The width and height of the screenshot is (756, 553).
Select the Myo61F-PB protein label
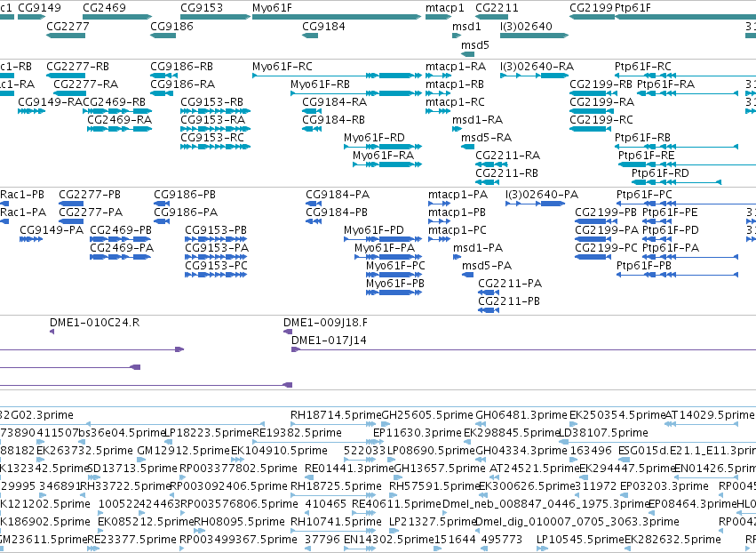tap(394, 284)
